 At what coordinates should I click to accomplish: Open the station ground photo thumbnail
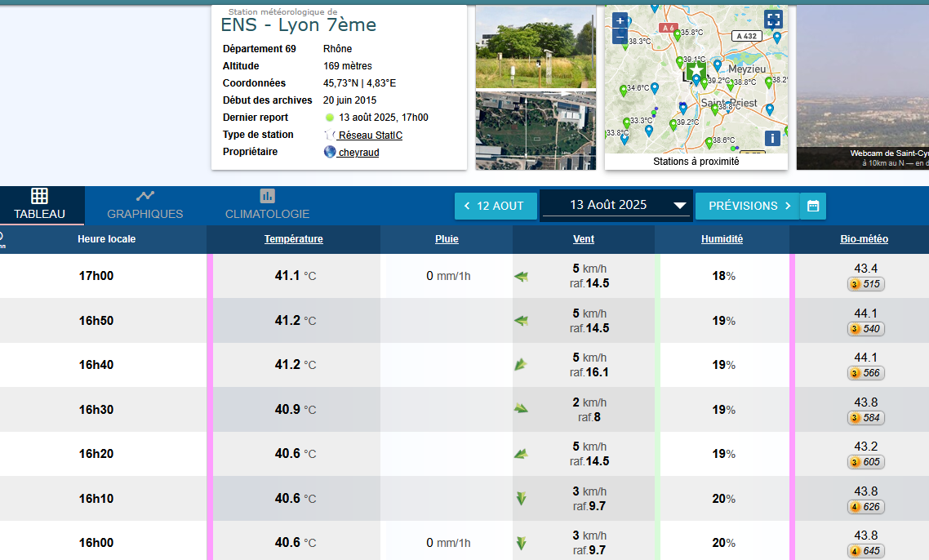pos(536,47)
